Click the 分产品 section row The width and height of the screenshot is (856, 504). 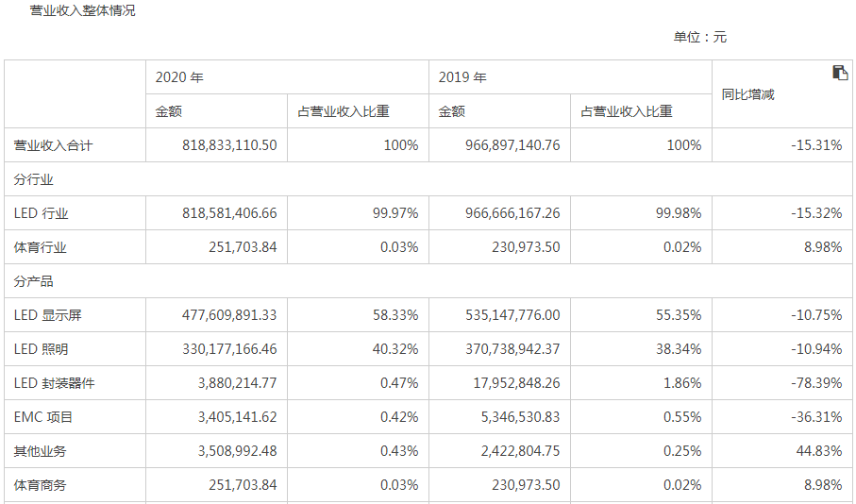pyautogui.click(x=34, y=281)
